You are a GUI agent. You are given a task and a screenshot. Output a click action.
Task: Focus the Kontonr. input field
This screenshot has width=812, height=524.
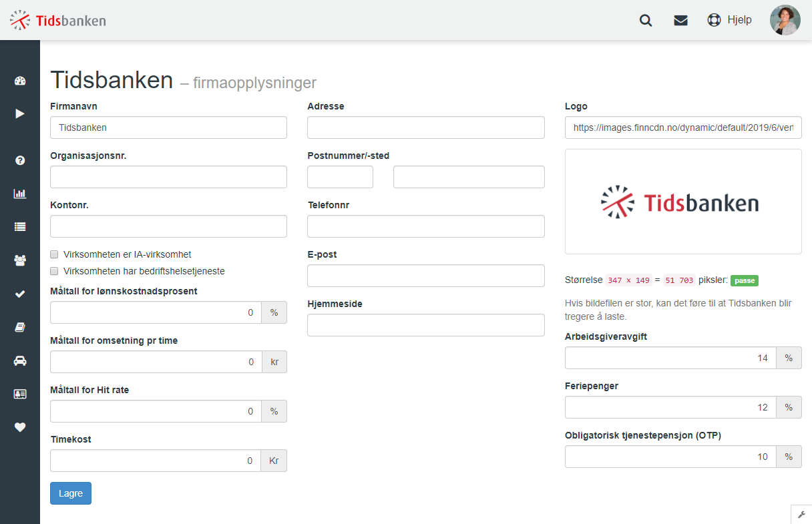pyautogui.click(x=168, y=226)
